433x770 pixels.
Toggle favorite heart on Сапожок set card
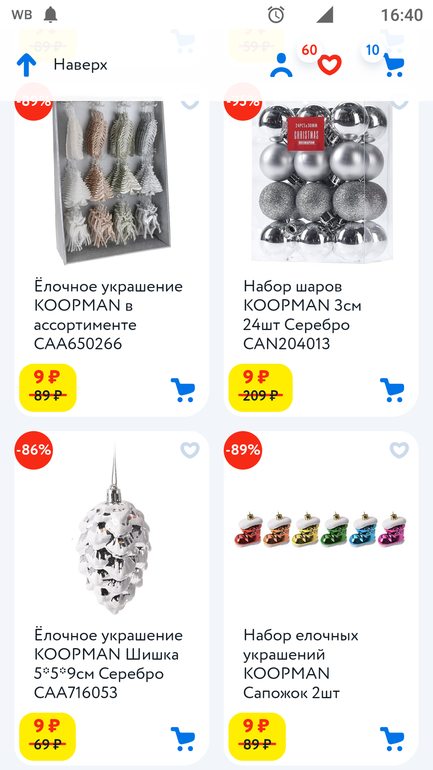(x=399, y=450)
